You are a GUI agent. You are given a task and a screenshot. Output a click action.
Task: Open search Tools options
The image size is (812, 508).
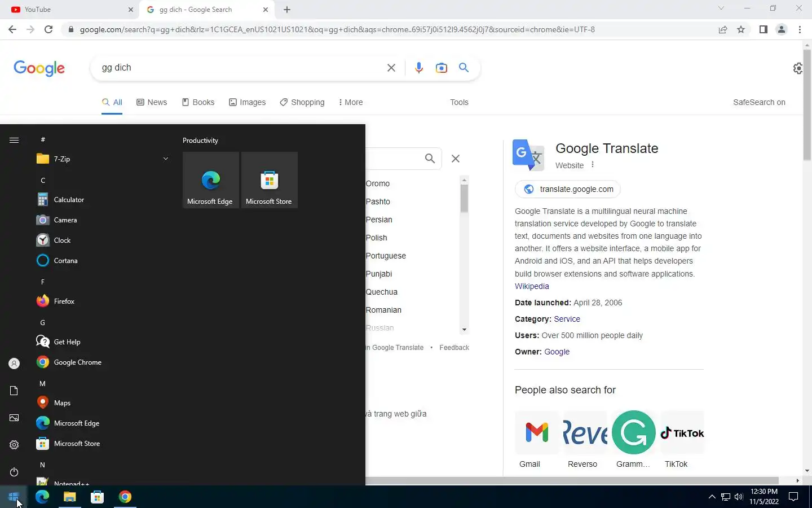point(459,102)
